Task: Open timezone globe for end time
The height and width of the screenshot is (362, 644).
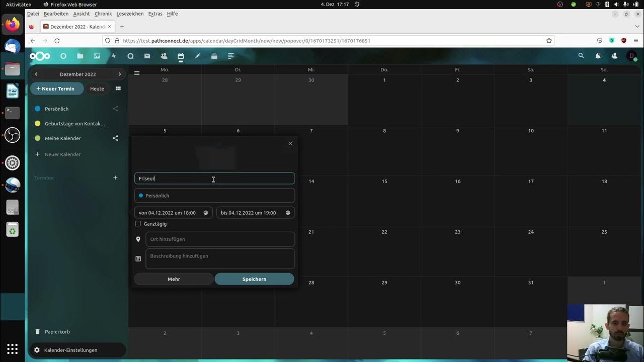Action: click(x=288, y=213)
